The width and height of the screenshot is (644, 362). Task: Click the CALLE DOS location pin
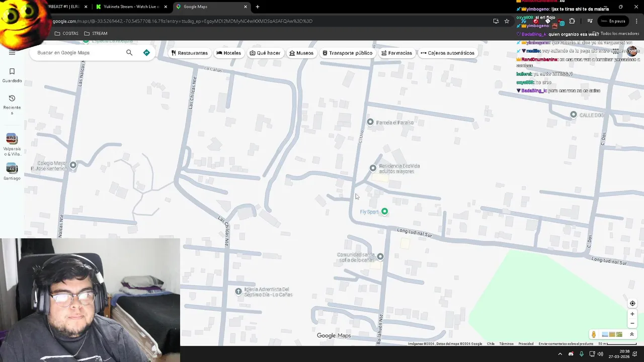coord(573,115)
